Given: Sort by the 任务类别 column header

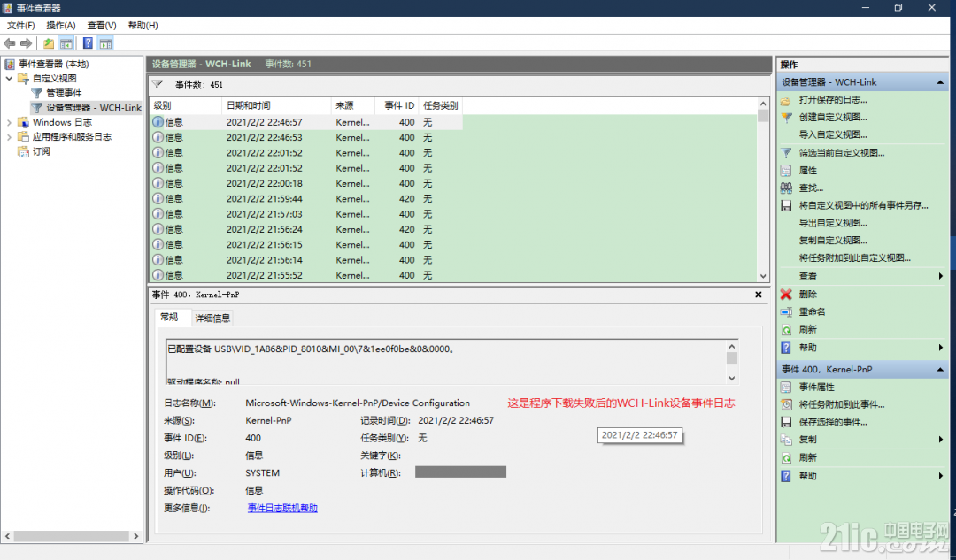Looking at the screenshot, I should [441, 105].
